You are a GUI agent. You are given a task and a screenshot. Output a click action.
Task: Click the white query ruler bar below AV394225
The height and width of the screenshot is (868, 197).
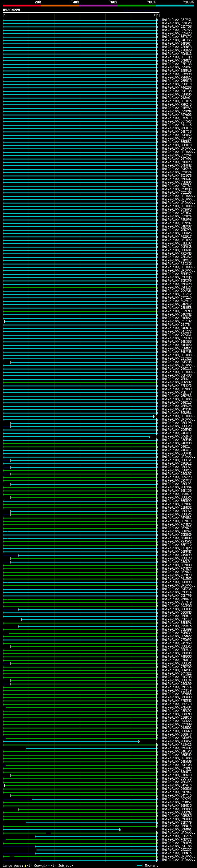pyautogui.click(x=81, y=13)
